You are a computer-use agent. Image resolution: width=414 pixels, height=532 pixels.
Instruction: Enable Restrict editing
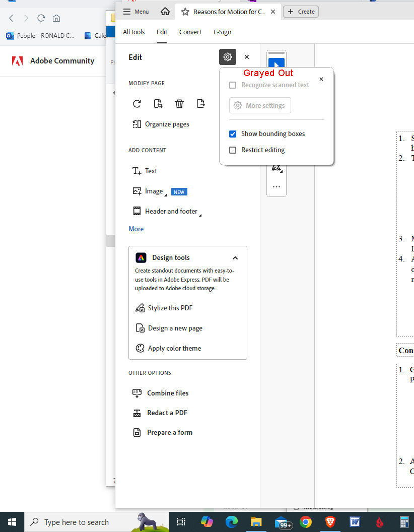233,150
